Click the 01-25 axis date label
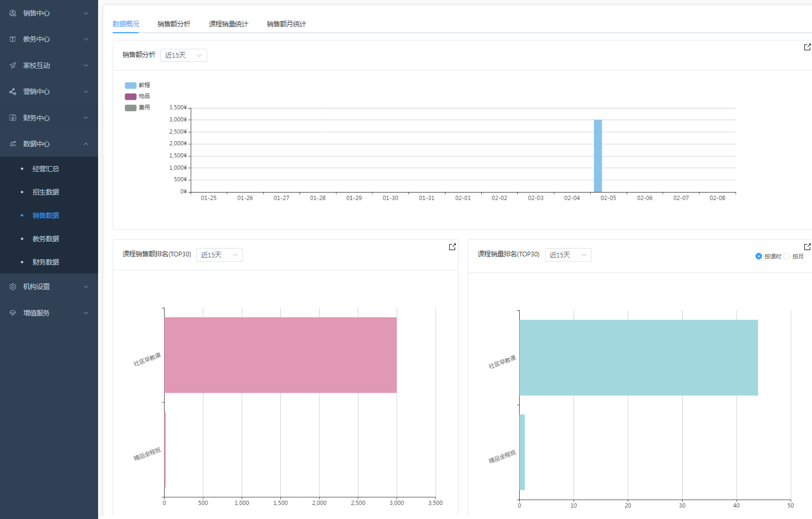The image size is (812, 519). 209,198
